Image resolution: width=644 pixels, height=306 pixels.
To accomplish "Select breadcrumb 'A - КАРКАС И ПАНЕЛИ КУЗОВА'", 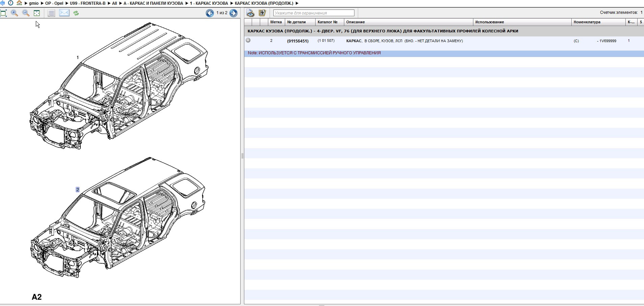I will click(x=153, y=3).
